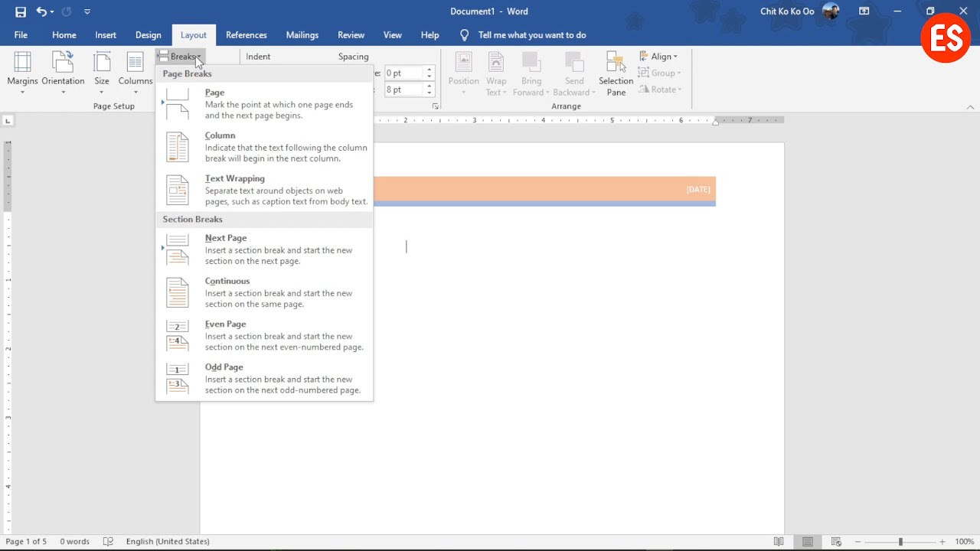Click the Ribbon Display Options icon

(x=864, y=11)
